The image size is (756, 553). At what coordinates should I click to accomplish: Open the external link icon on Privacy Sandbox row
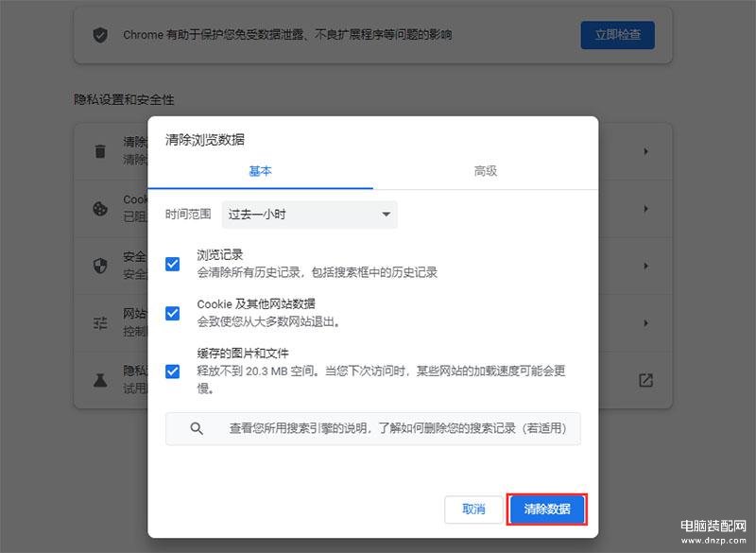coord(645,380)
